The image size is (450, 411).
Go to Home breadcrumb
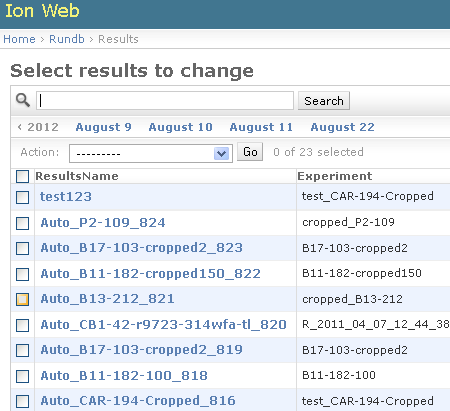click(x=19, y=39)
